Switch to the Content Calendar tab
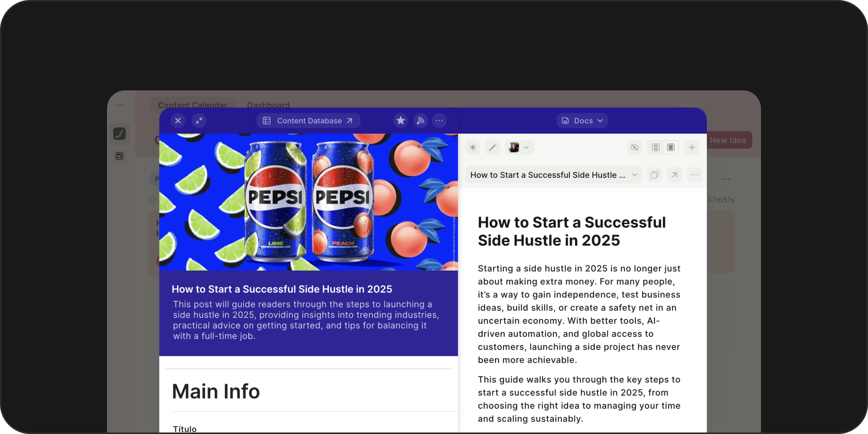 click(x=193, y=105)
